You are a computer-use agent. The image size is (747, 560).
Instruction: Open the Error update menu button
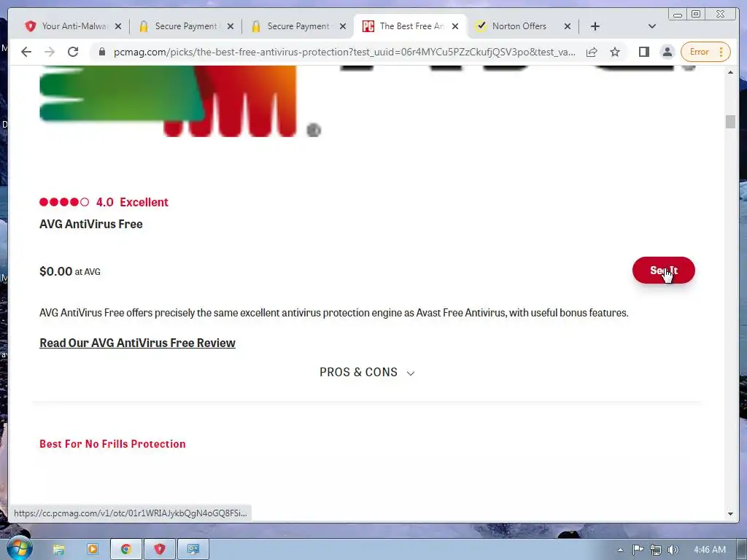pos(705,52)
